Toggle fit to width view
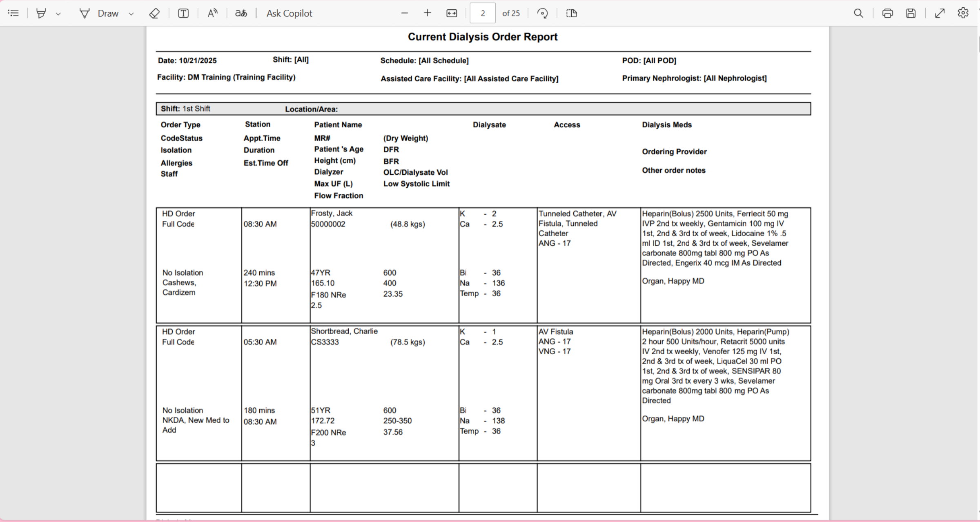The height and width of the screenshot is (522, 980). 452,13
